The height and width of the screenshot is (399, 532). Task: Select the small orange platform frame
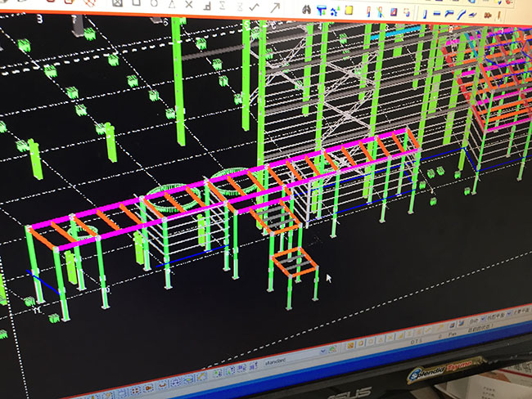coord(294,262)
